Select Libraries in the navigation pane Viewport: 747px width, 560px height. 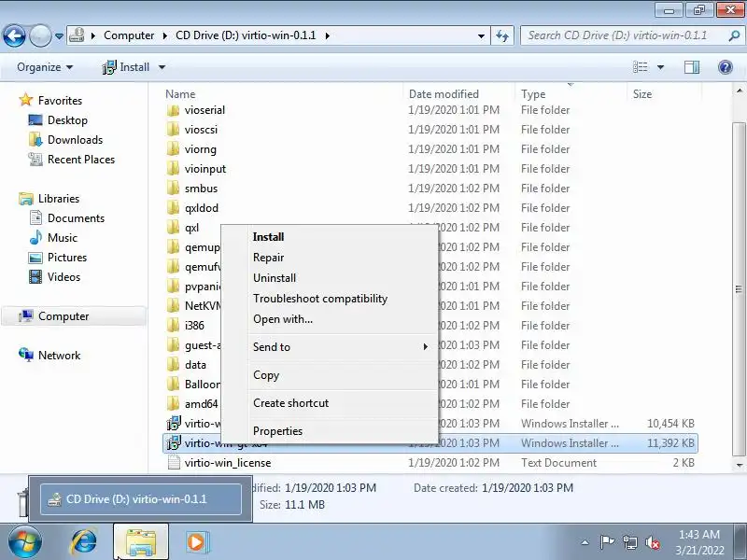[x=59, y=198]
